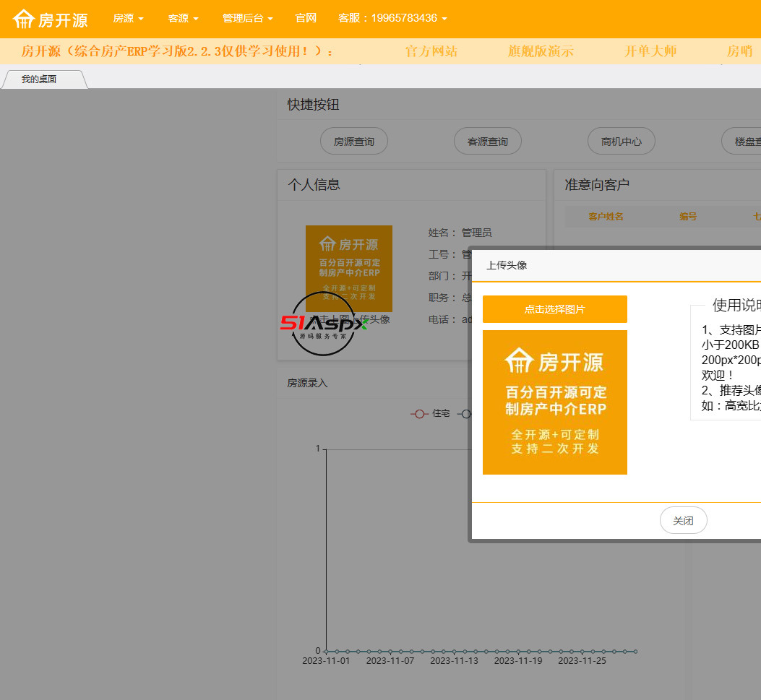Viewport: 761px width, 700px height.
Task: Toggle the dark-blue legend marker beside 住宅
Action: click(x=465, y=414)
